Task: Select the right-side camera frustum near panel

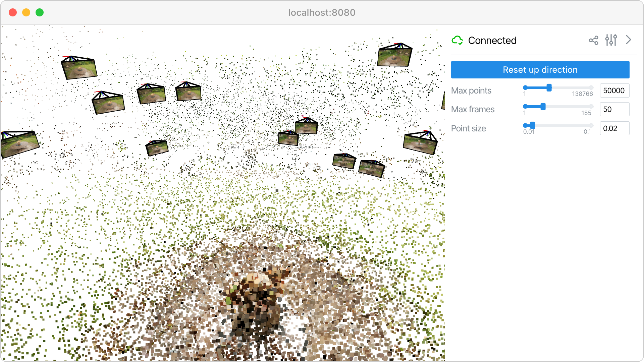Action: 421,142
